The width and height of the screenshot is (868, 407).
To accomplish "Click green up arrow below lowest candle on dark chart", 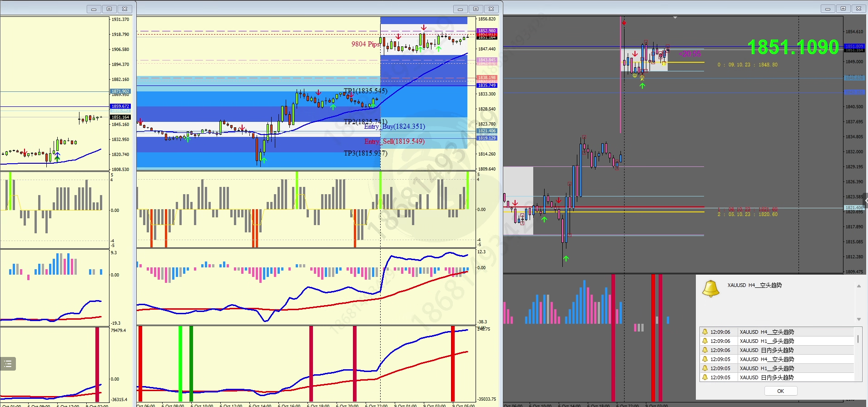I will click(x=566, y=258).
